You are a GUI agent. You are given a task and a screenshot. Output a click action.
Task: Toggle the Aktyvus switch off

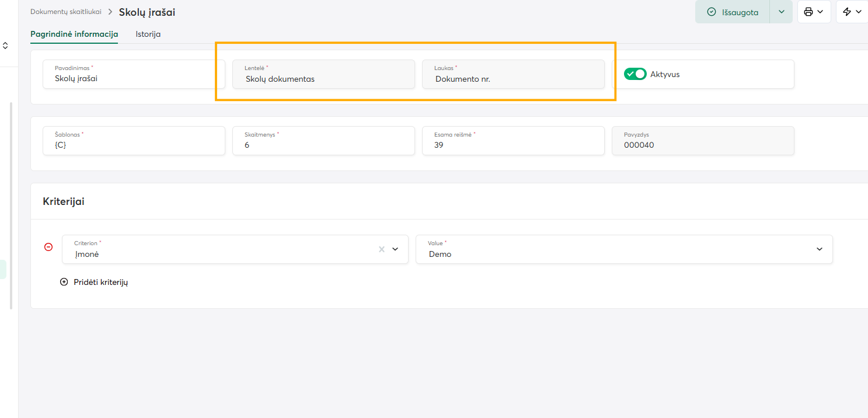coord(635,74)
